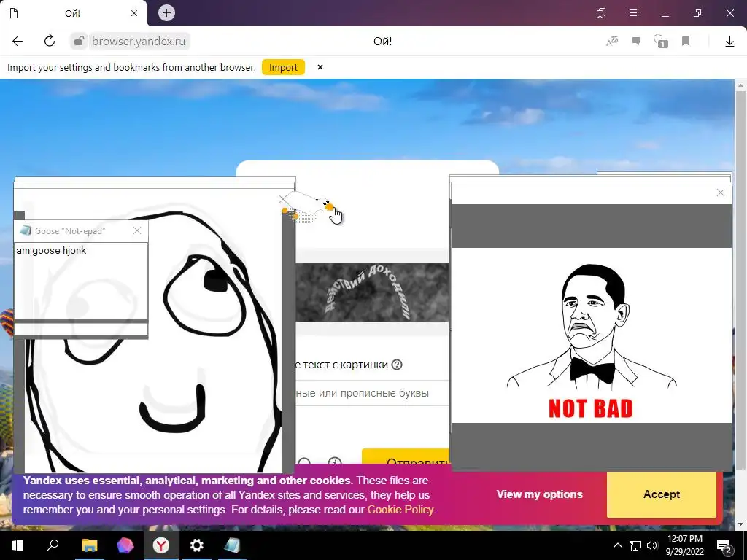The height and width of the screenshot is (560, 747).
Task: Select the Ой! browser tab
Action: (x=73, y=13)
